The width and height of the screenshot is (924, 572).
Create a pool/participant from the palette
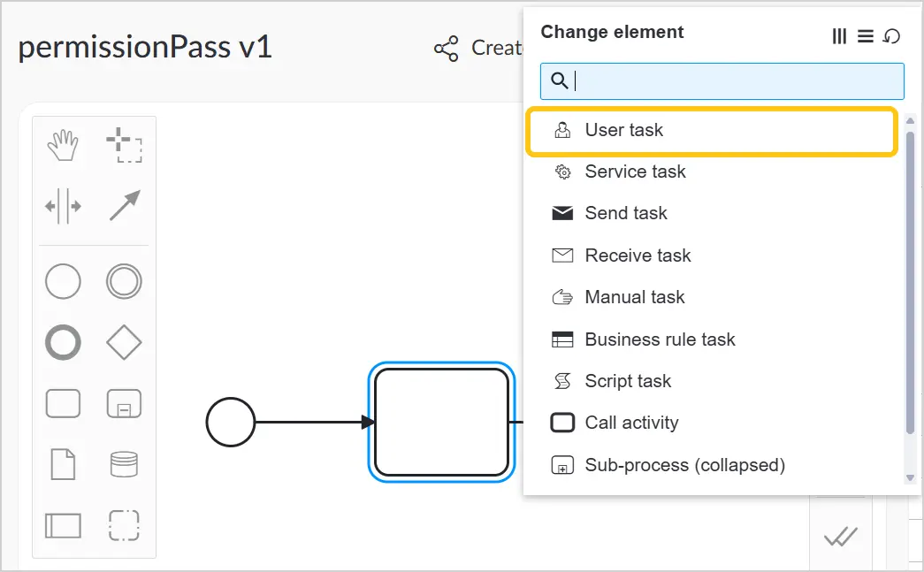point(63,525)
